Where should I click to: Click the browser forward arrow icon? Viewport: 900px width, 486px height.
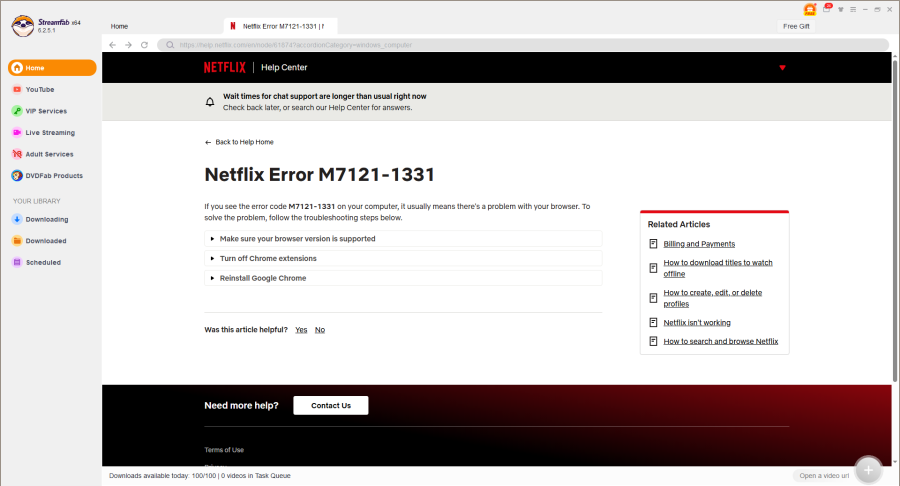pyautogui.click(x=128, y=45)
